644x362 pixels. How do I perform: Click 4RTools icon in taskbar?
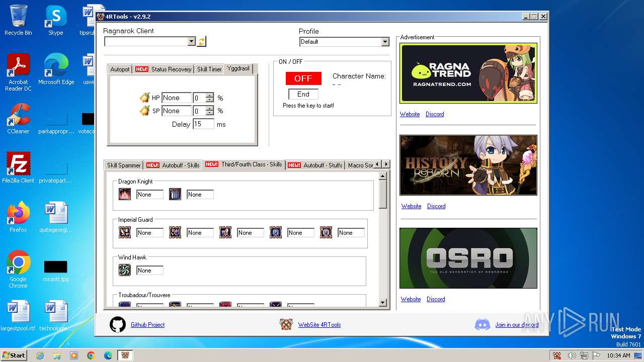tap(125, 355)
